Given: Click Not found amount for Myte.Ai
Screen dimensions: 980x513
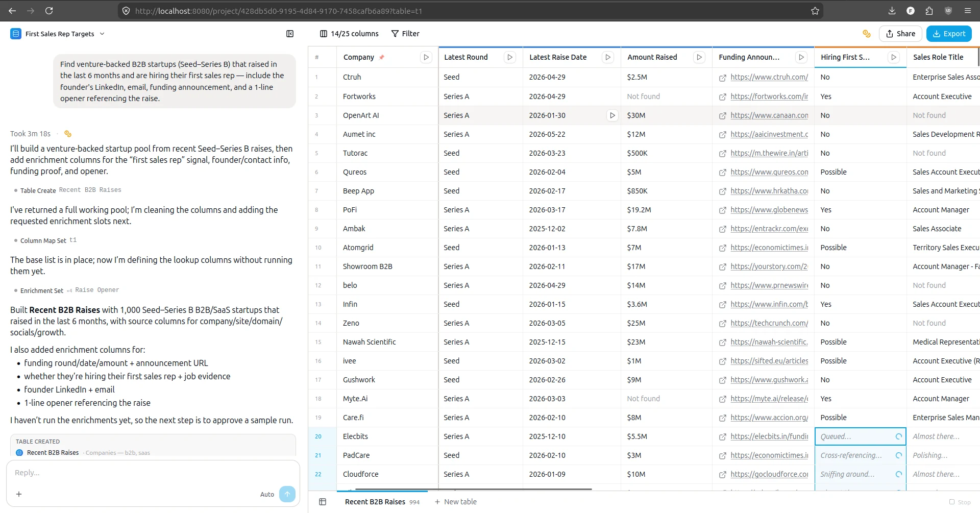Looking at the screenshot, I should [x=667, y=399].
